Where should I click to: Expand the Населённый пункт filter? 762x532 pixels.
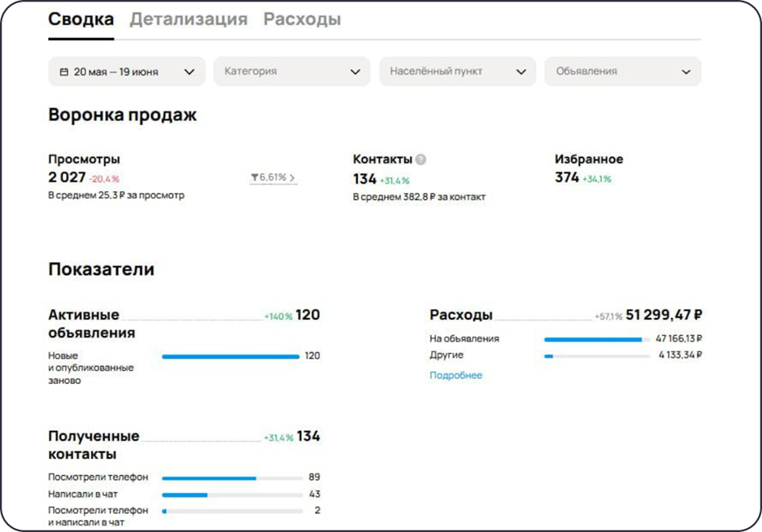[455, 72]
